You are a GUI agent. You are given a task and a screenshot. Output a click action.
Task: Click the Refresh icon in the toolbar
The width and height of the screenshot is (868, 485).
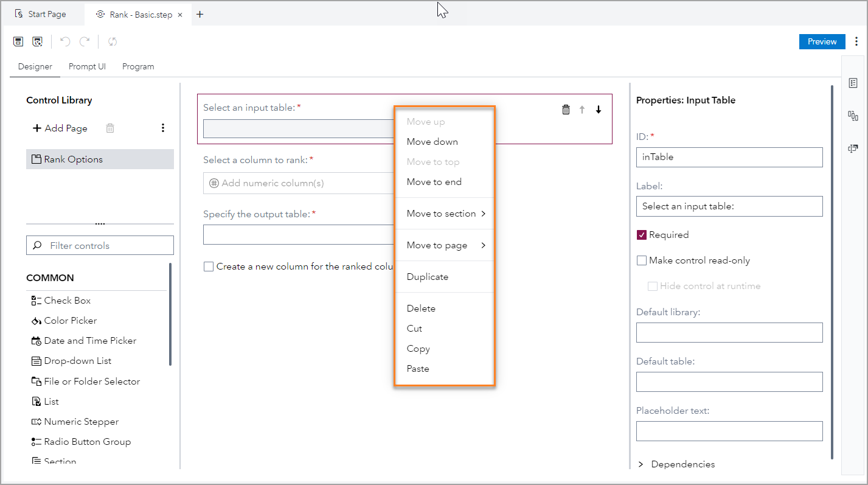(x=112, y=41)
